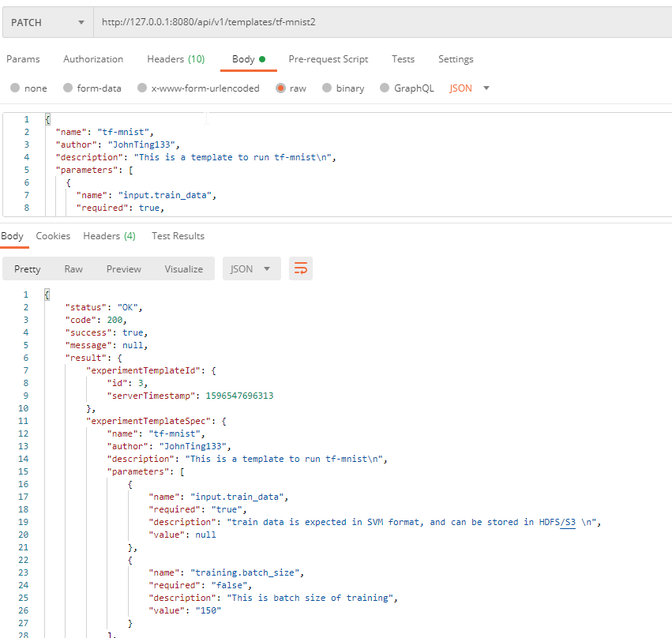
Task: Switch to the Authorization tab
Action: (93, 59)
